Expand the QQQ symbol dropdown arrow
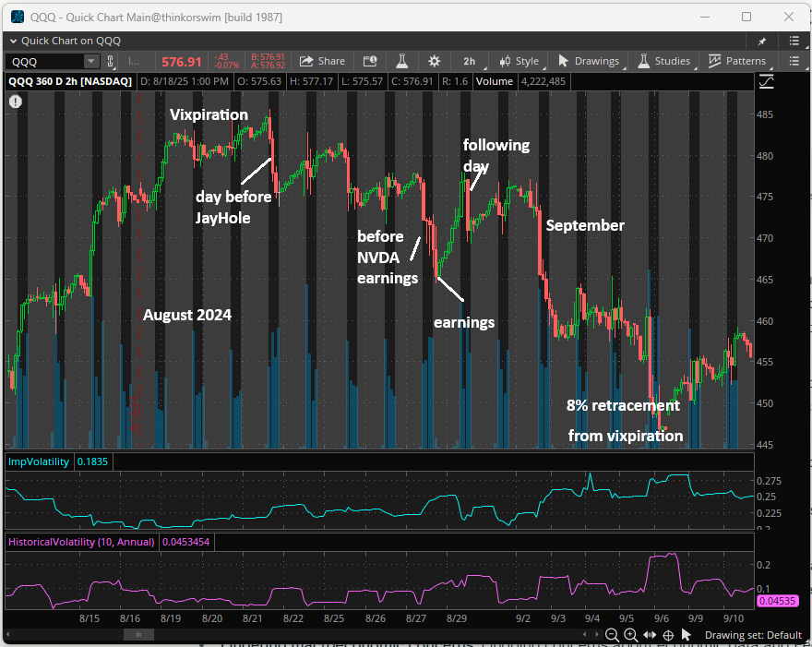 click(91, 62)
